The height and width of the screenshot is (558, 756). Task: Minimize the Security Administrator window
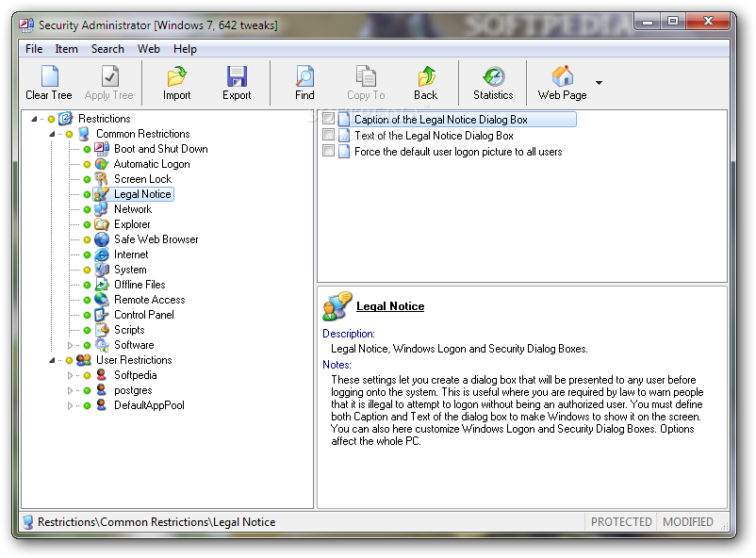(648, 22)
